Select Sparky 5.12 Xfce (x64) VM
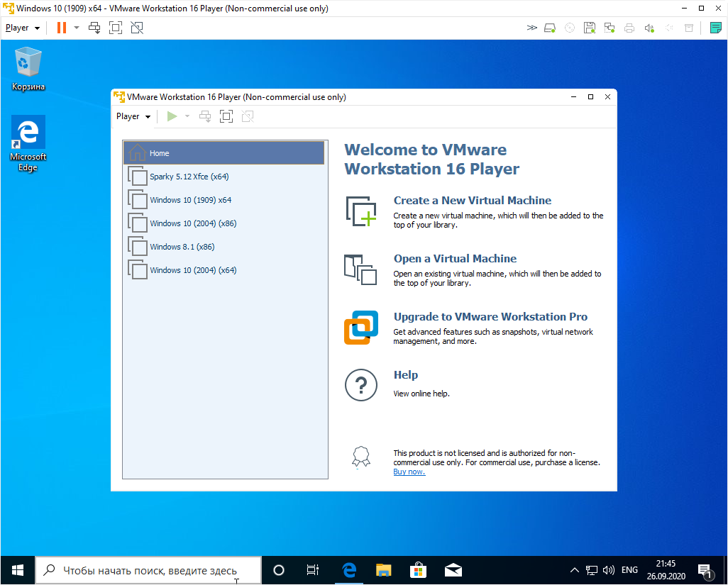728x585 pixels. point(224,177)
